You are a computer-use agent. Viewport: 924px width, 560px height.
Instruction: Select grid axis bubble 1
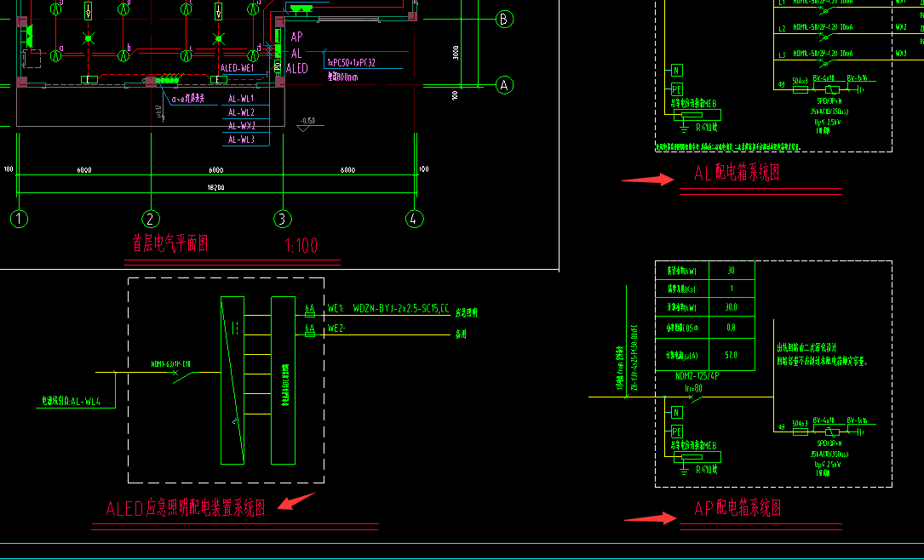point(19,219)
